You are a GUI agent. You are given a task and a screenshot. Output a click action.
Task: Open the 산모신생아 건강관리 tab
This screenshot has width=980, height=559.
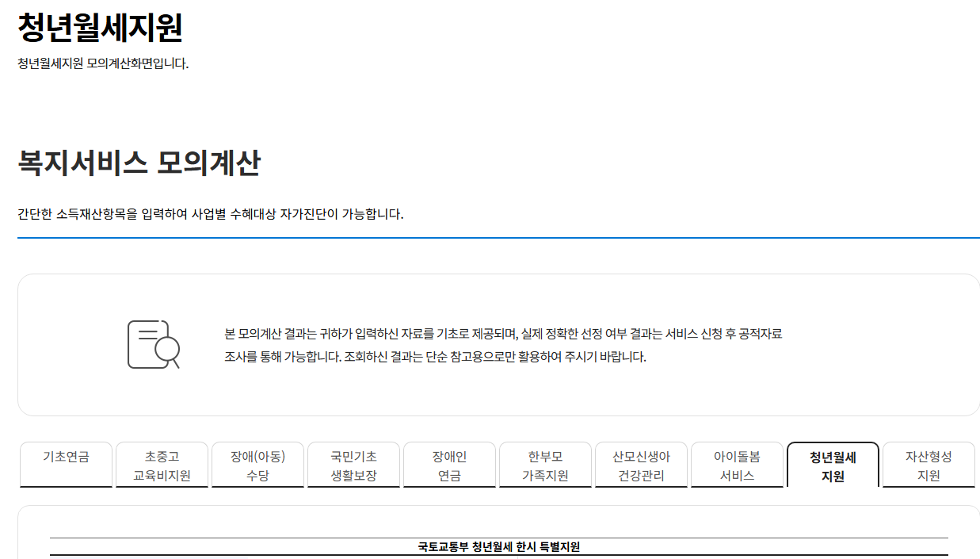(641, 465)
